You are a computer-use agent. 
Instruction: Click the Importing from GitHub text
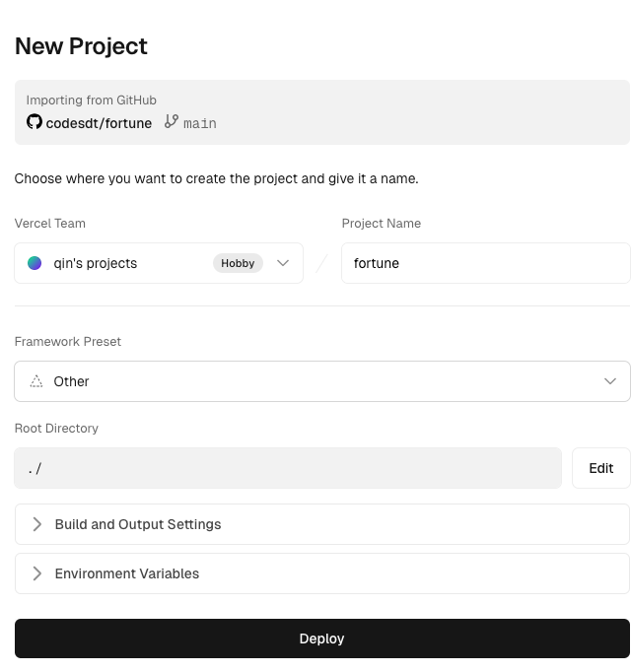pyautogui.click(x=92, y=100)
